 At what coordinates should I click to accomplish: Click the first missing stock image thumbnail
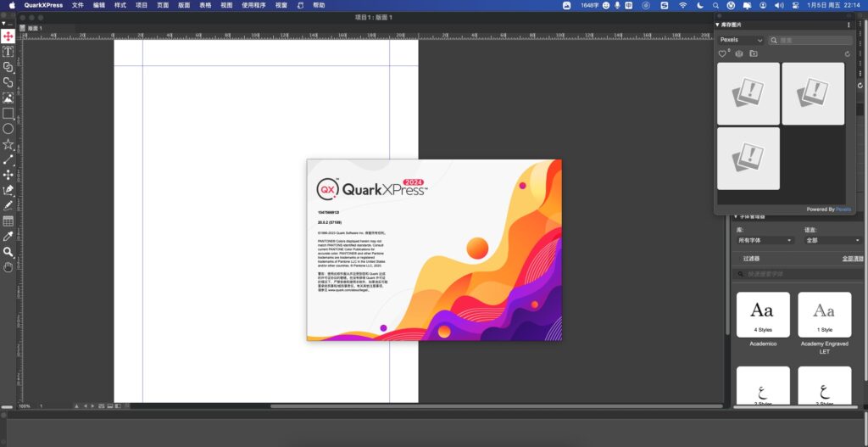coord(748,93)
